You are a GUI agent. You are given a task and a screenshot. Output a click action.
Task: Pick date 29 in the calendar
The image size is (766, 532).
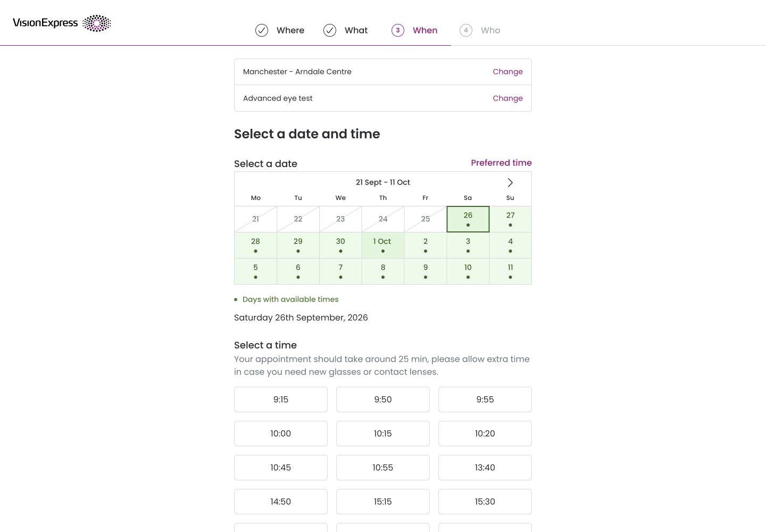(298, 245)
